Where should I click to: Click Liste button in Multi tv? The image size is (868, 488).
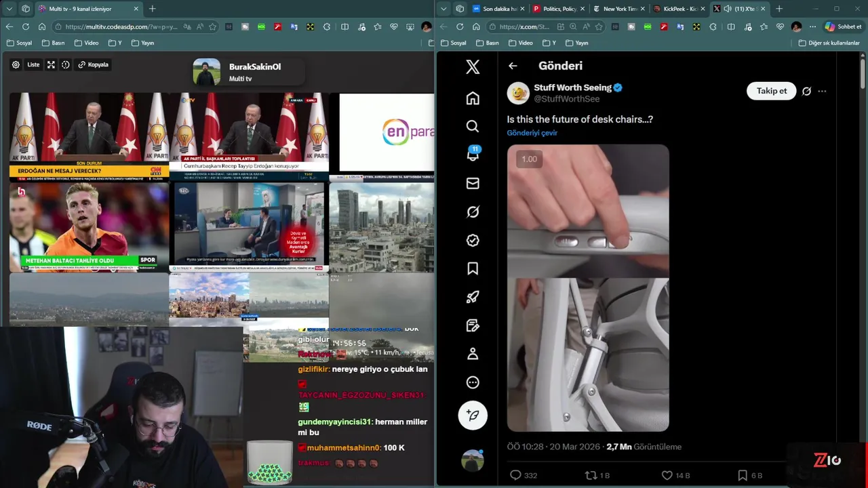pos(33,64)
